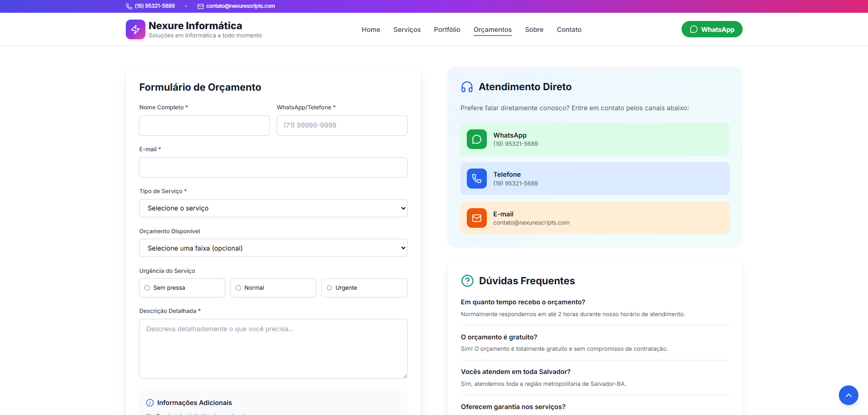Open the Sobre menu item
Image resolution: width=868 pixels, height=415 pixels.
click(534, 30)
